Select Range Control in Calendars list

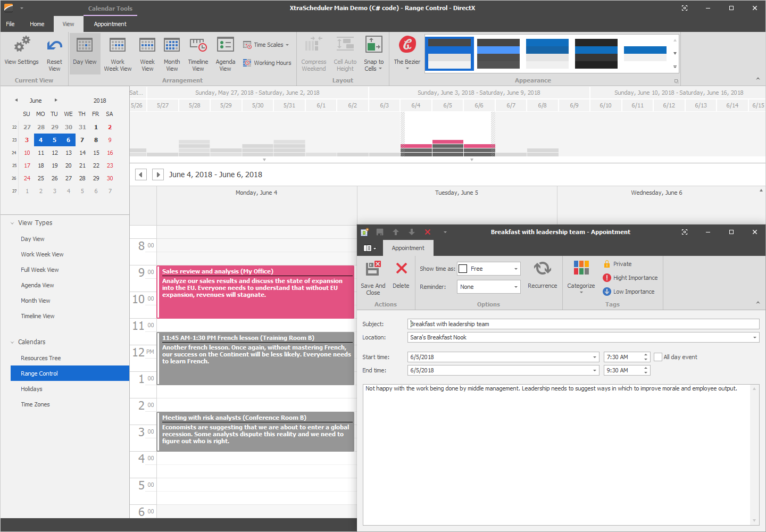pyautogui.click(x=70, y=373)
